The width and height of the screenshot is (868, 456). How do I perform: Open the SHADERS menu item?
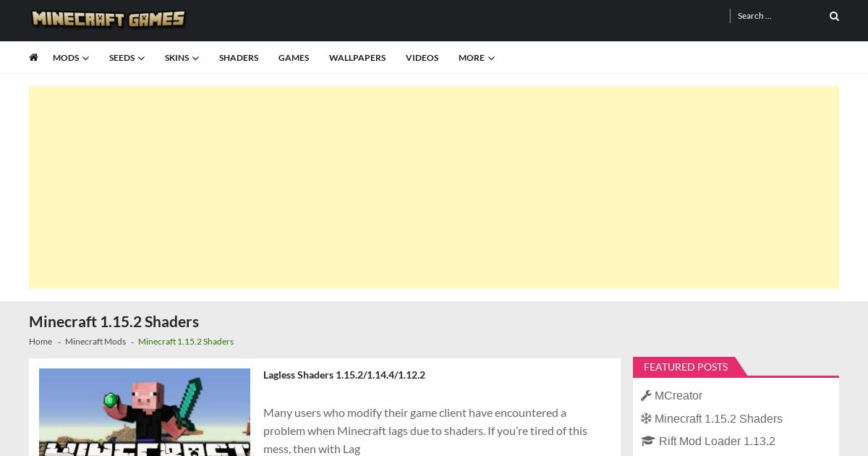click(x=239, y=58)
